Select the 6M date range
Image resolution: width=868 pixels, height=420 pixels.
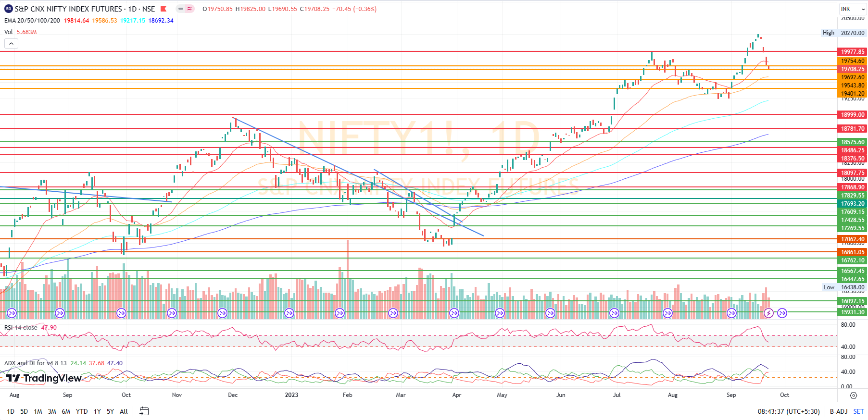pos(66,411)
